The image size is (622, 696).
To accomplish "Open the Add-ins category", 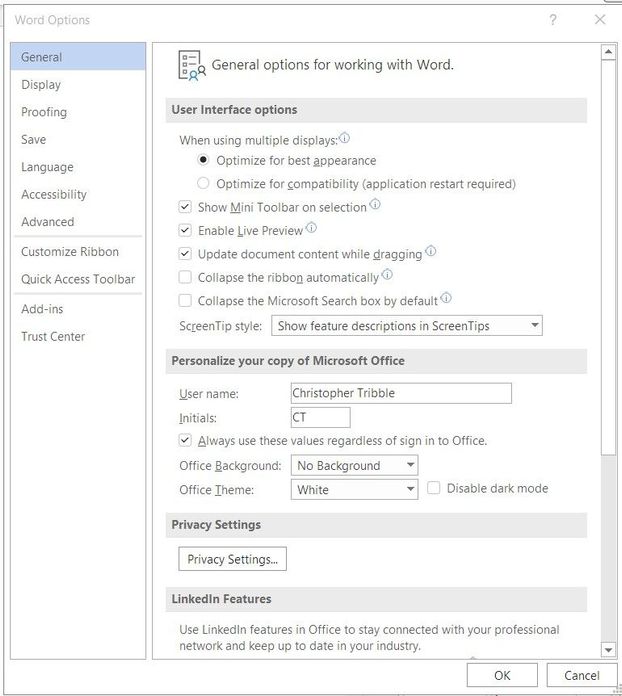I will click(x=78, y=309).
